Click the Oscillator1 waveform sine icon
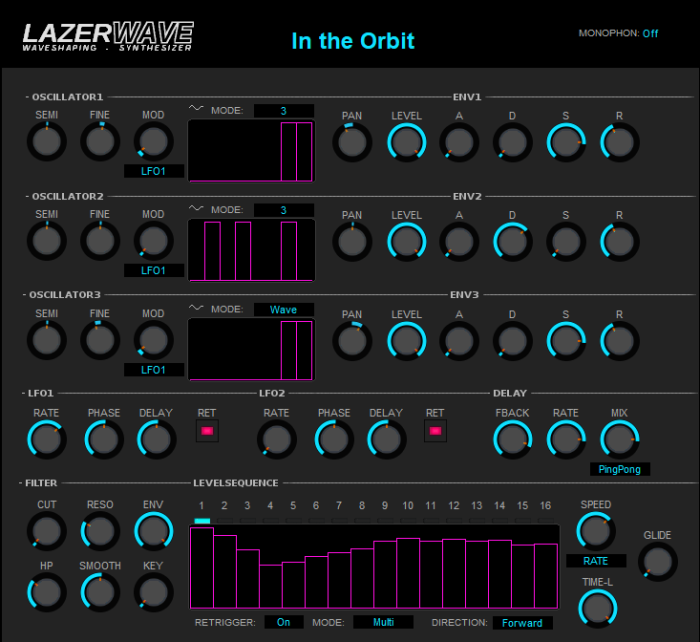This screenshot has height=642, width=700. pyautogui.click(x=196, y=108)
